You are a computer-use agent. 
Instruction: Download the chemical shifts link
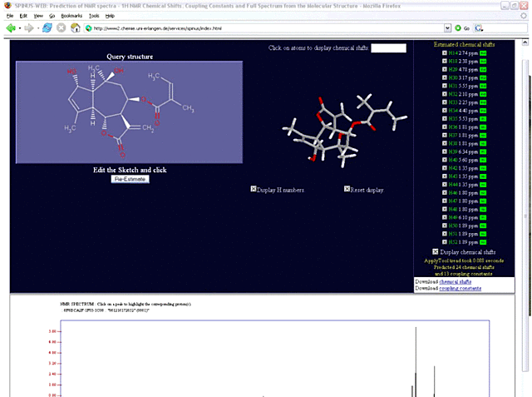[456, 281]
